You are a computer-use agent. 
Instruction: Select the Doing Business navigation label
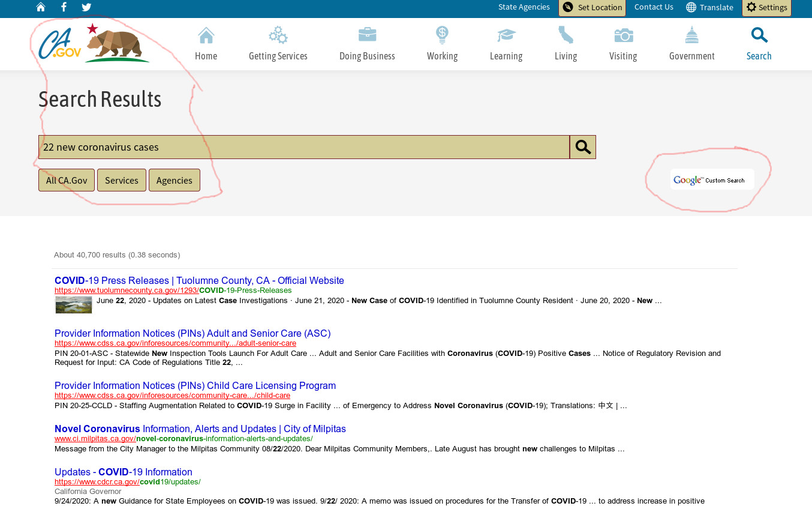367,56
